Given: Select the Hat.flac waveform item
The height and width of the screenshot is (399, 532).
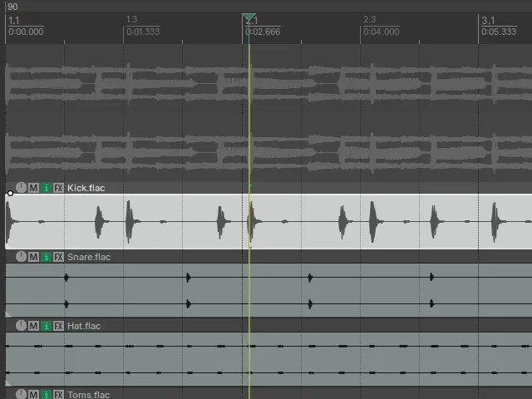Looking at the screenshot, I should coord(268,359).
